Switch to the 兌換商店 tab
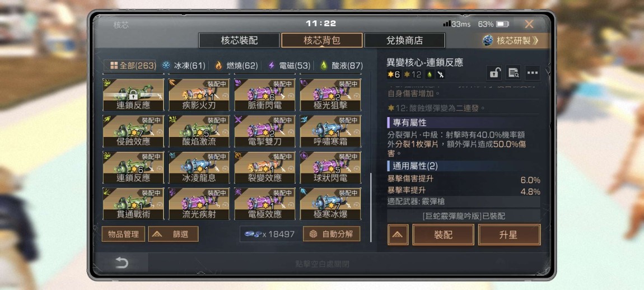Viewport: 644px width, 290px height. point(404,40)
